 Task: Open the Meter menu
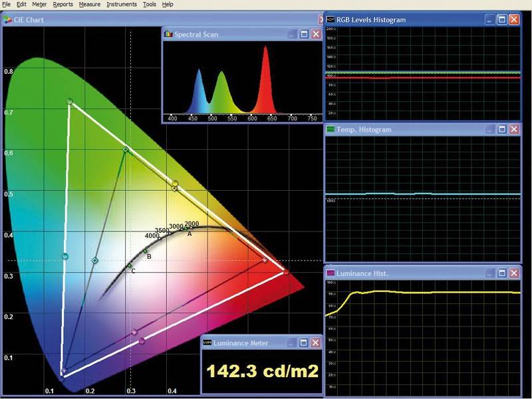pos(39,5)
